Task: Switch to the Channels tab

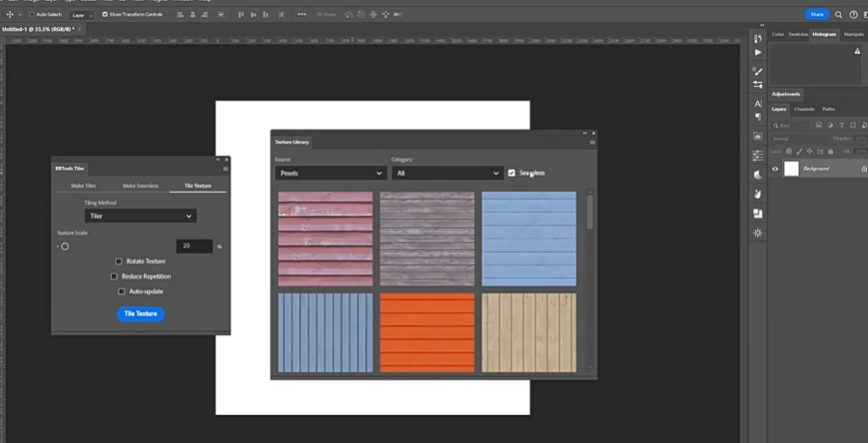Action: (804, 109)
